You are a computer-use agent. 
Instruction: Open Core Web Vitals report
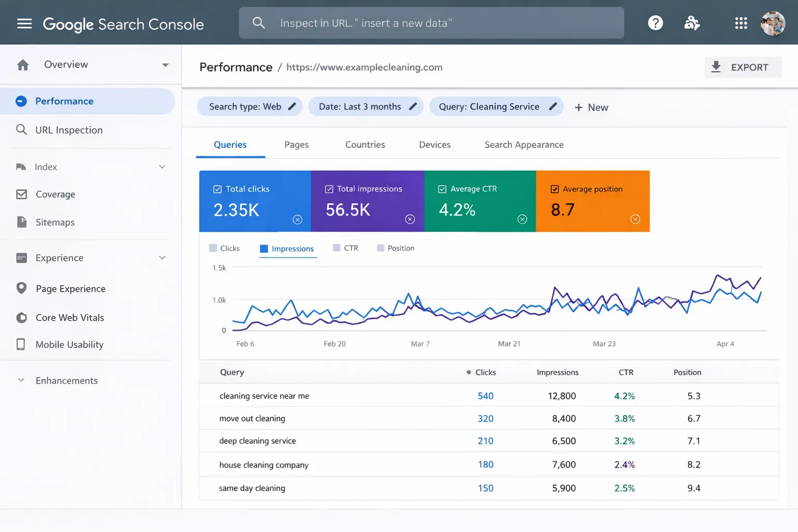[69, 317]
